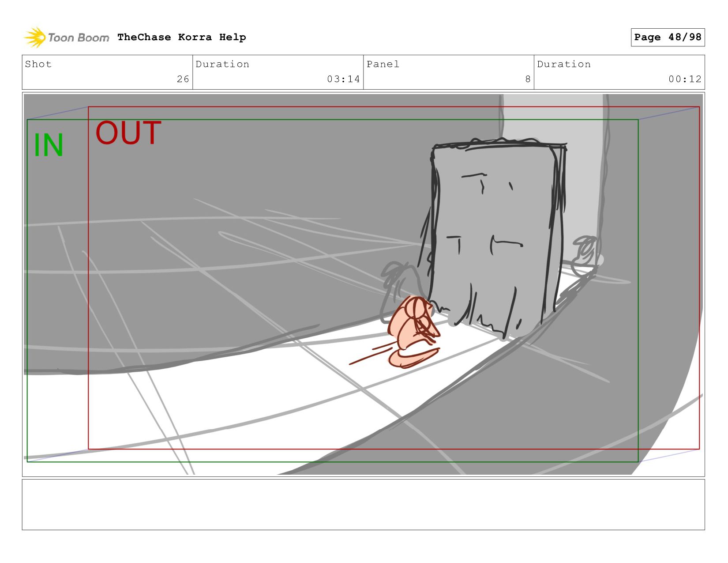Image resolution: width=728 pixels, height=563 pixels.
Task: Click the shot duration '03:14'
Action: [x=343, y=79]
